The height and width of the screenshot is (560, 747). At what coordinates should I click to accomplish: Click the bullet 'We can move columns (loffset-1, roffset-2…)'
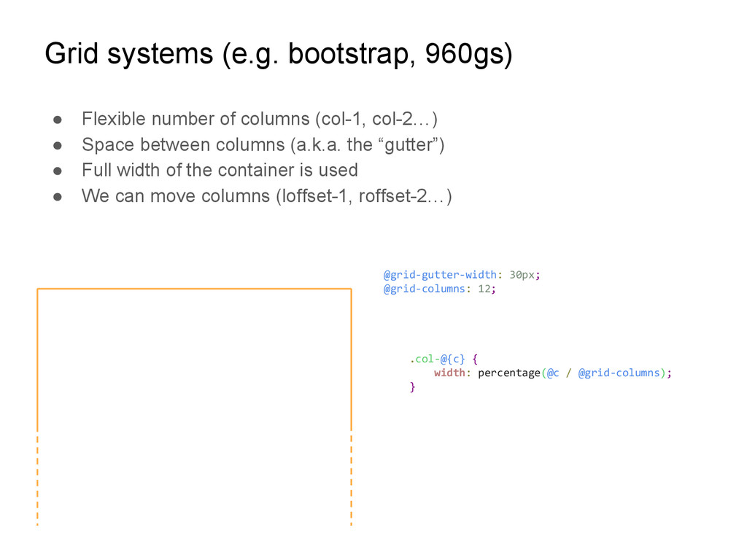coord(267,196)
